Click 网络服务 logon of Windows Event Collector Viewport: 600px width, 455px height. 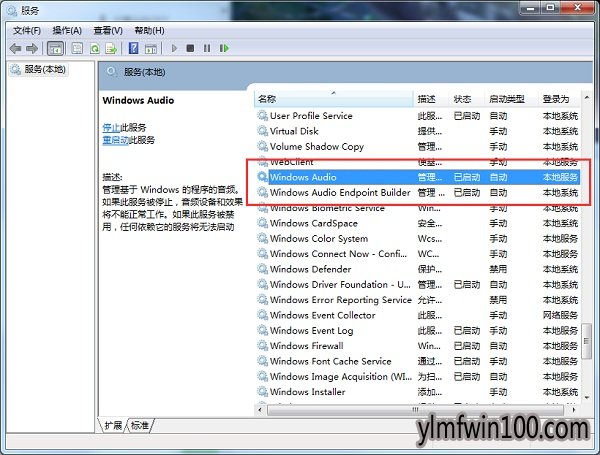(x=560, y=315)
